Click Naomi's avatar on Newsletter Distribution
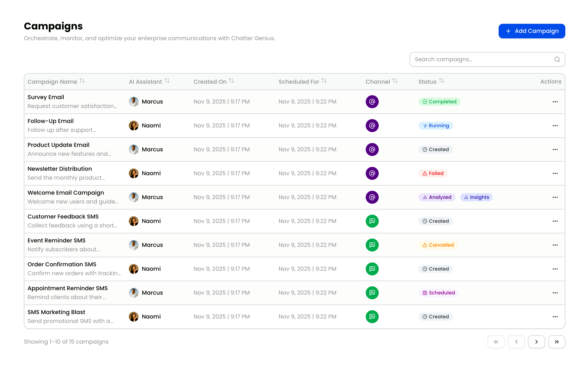 pyautogui.click(x=133, y=173)
